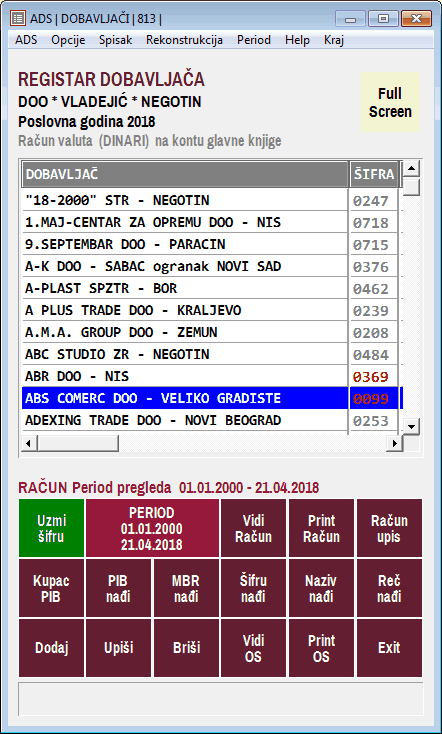Click the DOBAVLJAČ column header
442x734 pixels.
(x=185, y=174)
